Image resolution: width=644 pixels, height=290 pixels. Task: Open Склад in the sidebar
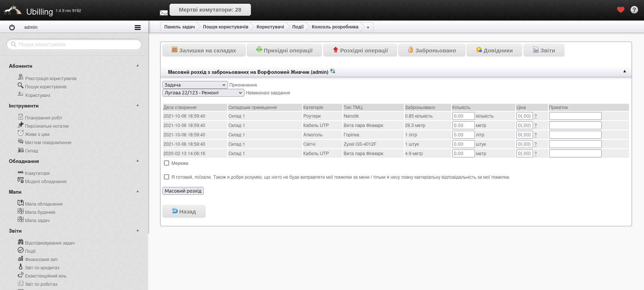(31, 151)
